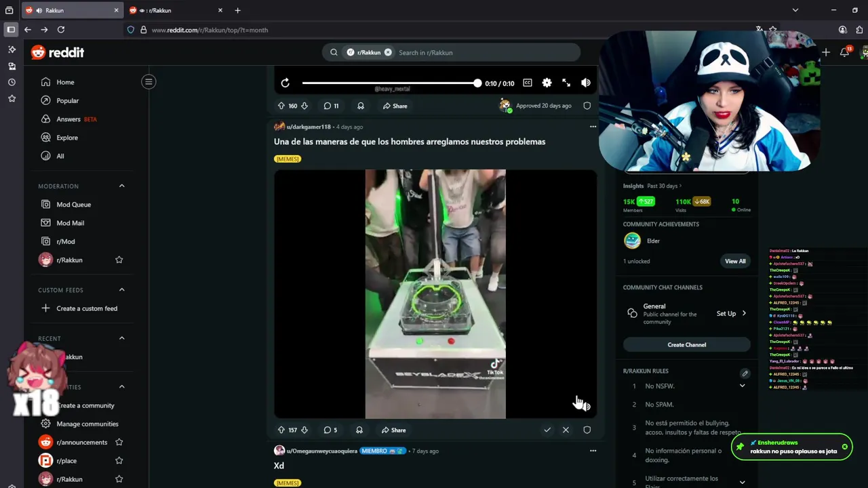The height and width of the screenshot is (488, 868).
Task: Open video settings gear
Action: (547, 83)
